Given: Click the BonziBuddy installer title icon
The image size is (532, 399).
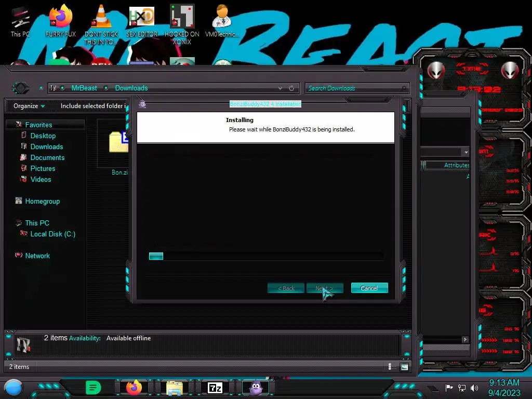Looking at the screenshot, I should point(142,104).
